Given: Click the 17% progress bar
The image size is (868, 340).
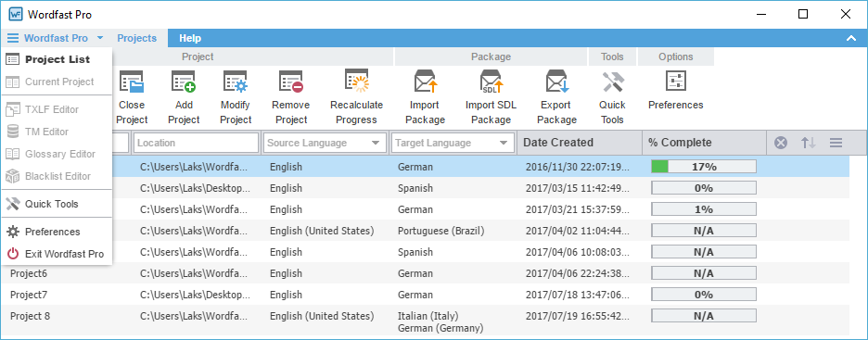Looking at the screenshot, I should click(704, 167).
